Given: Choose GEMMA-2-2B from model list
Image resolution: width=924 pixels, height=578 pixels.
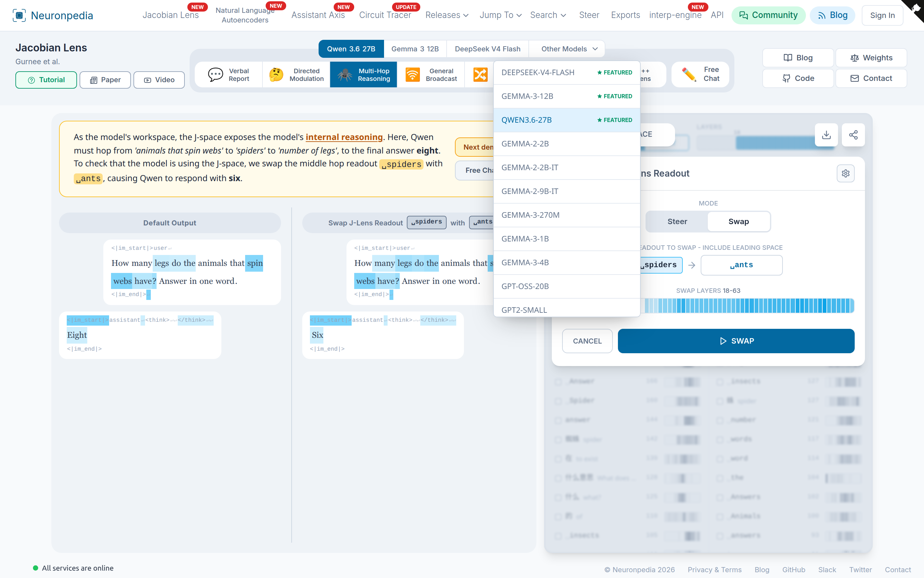Looking at the screenshot, I should [567, 144].
